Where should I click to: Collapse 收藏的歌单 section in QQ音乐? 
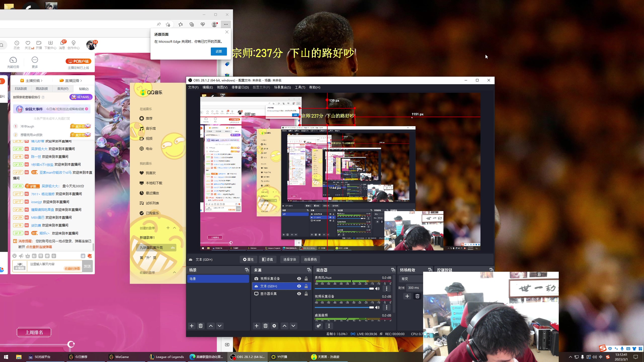click(175, 273)
